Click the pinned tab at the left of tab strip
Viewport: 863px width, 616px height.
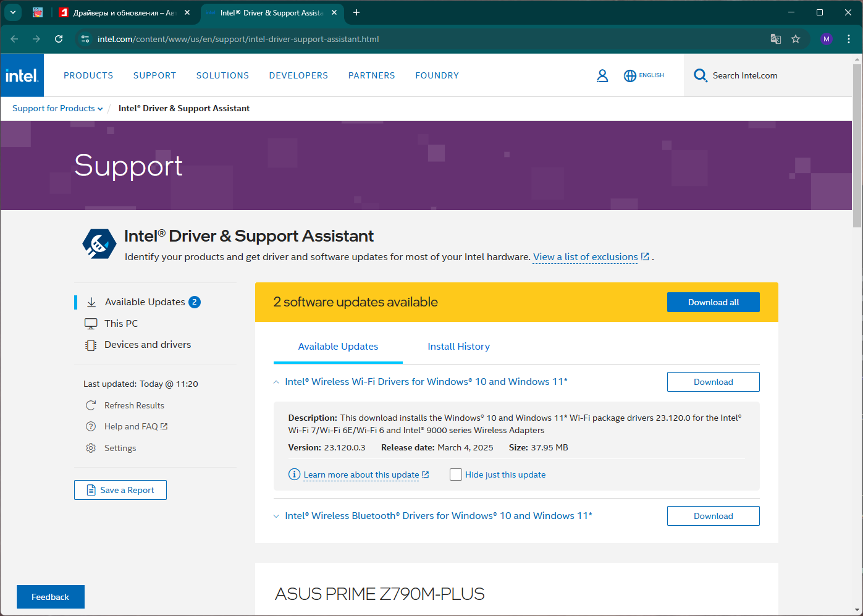click(38, 12)
